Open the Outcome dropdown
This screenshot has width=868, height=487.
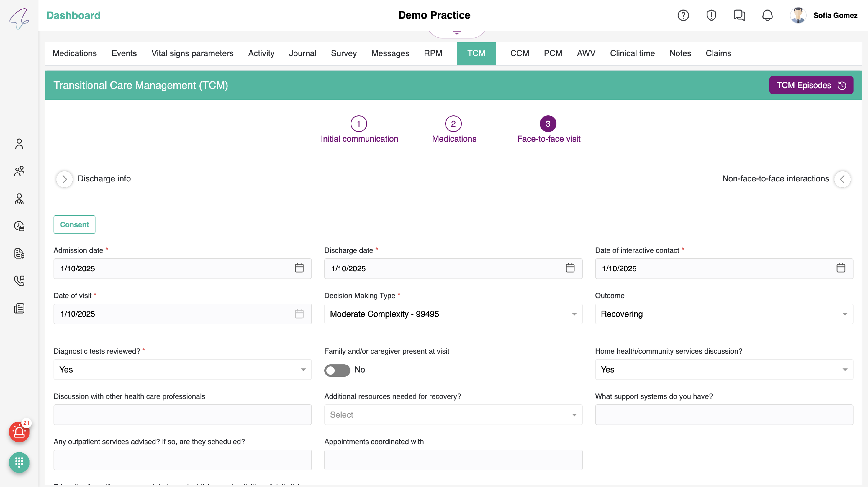pos(724,314)
